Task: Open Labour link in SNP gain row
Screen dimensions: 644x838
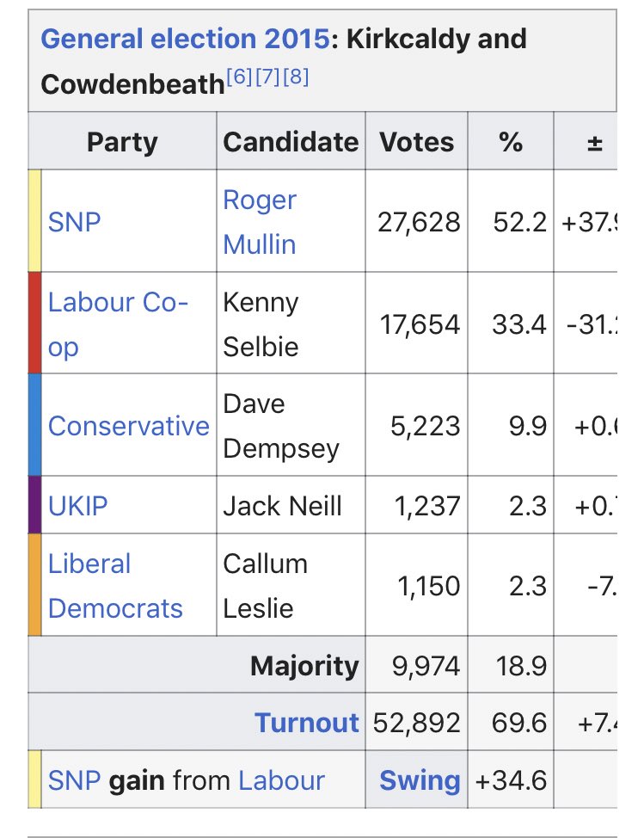Action: pyautogui.click(x=281, y=780)
